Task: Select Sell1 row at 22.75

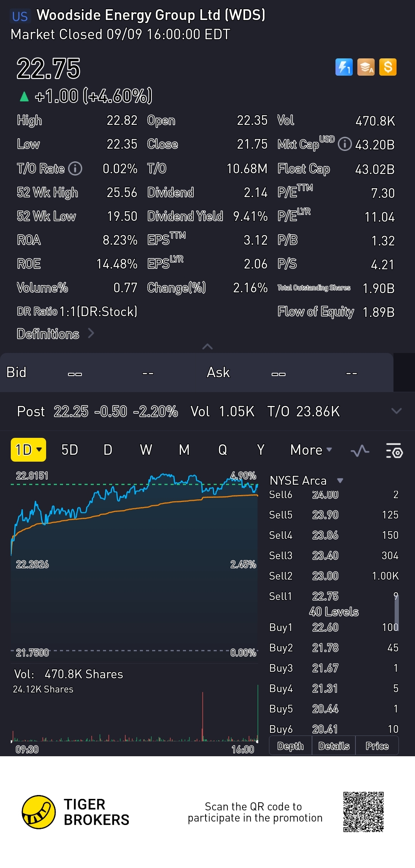Action: (x=334, y=596)
